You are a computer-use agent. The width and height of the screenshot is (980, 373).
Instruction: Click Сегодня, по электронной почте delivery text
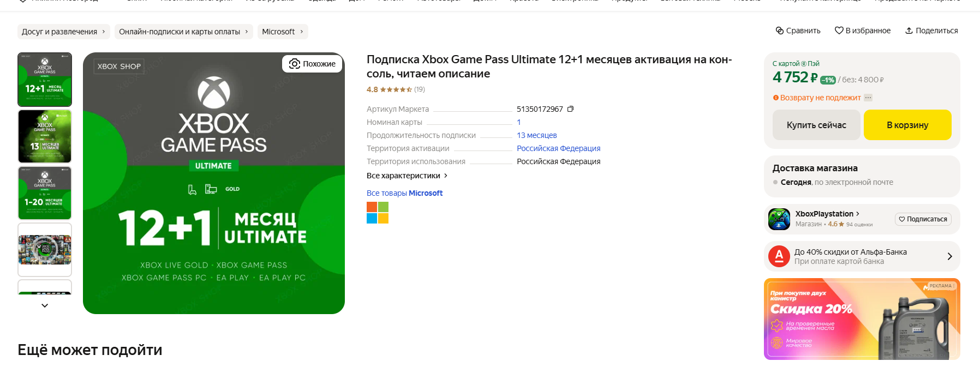click(837, 182)
